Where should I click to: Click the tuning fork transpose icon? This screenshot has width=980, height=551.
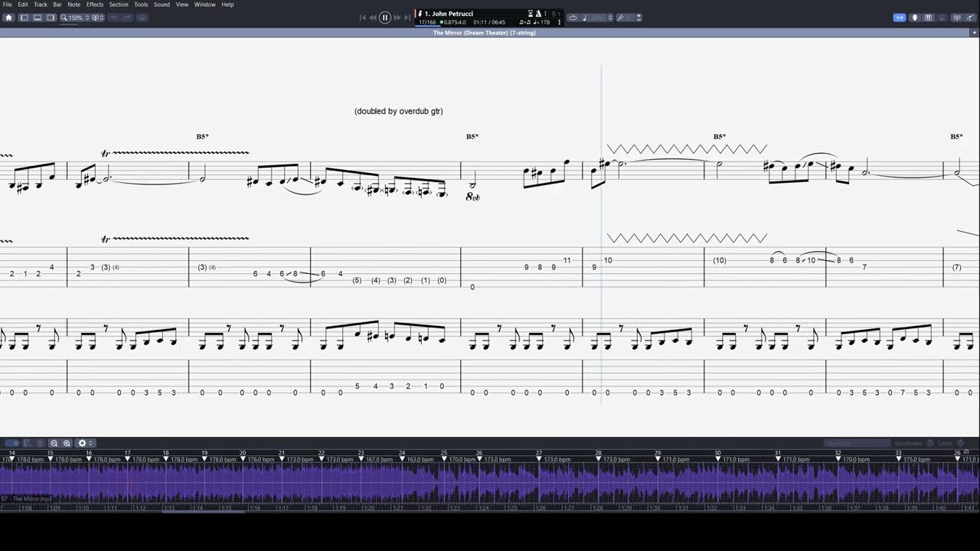pyautogui.click(x=621, y=18)
